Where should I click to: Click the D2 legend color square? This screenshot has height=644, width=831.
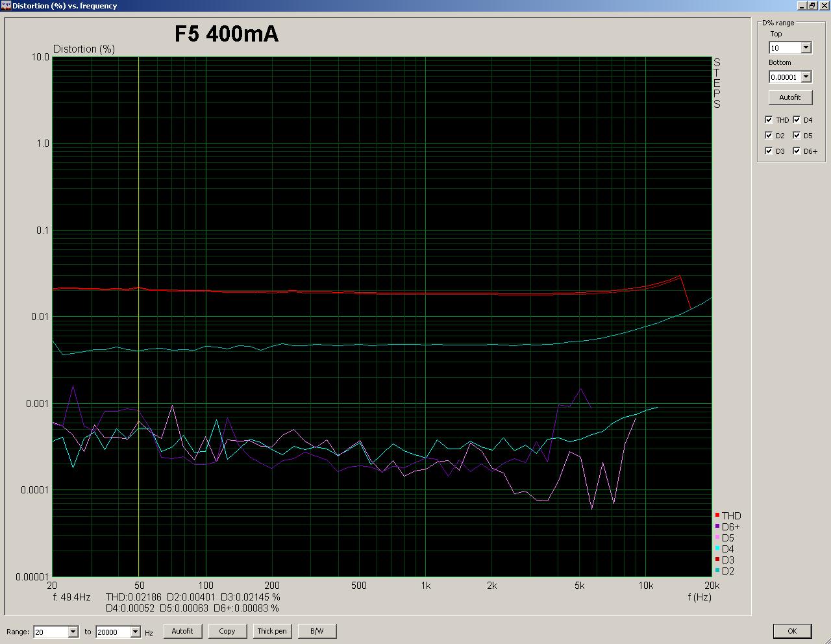point(717,571)
